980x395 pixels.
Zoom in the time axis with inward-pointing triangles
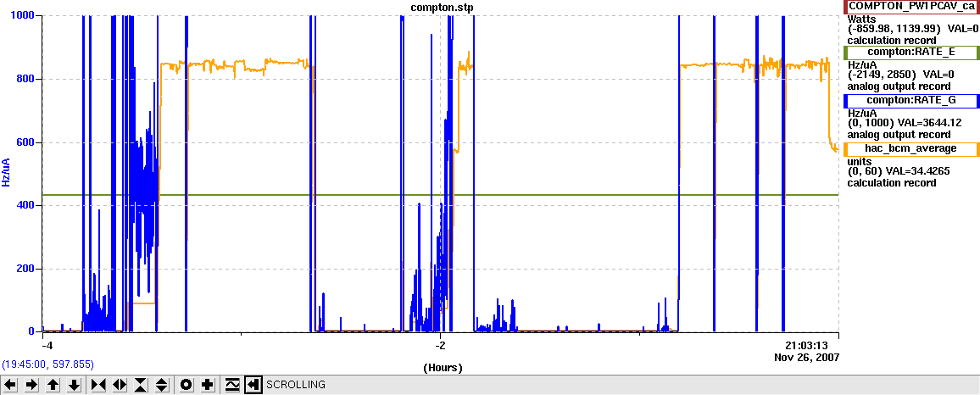98,384
